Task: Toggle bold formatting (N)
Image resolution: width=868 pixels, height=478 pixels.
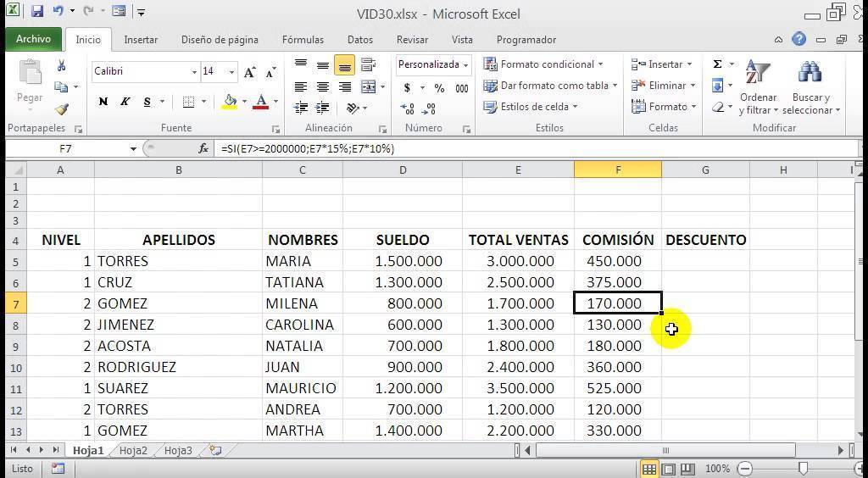Action: tap(103, 102)
